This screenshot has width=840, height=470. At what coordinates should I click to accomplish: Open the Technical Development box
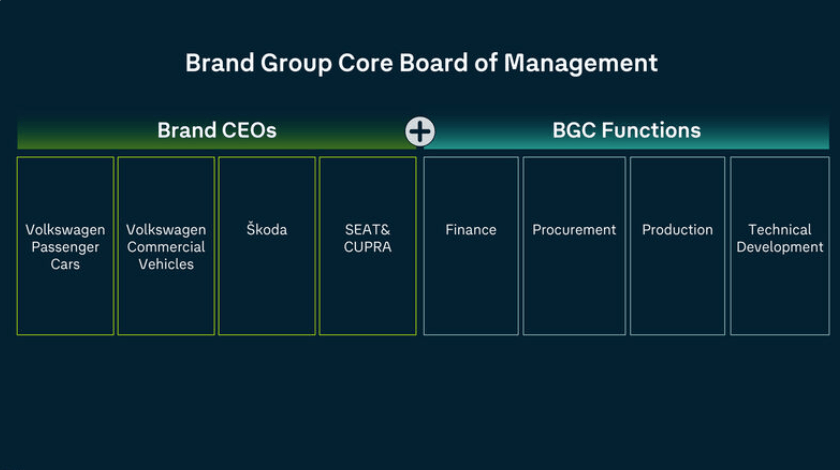780,246
